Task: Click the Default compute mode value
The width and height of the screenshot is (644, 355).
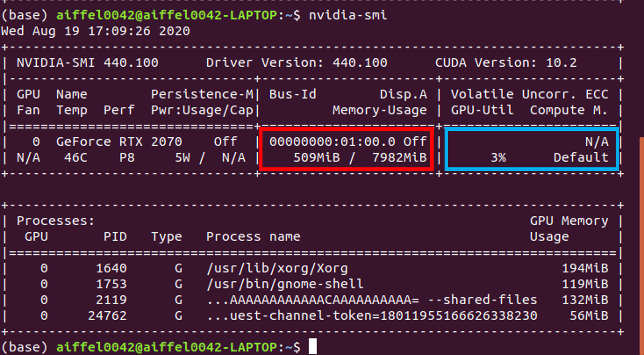Action: pos(581,157)
